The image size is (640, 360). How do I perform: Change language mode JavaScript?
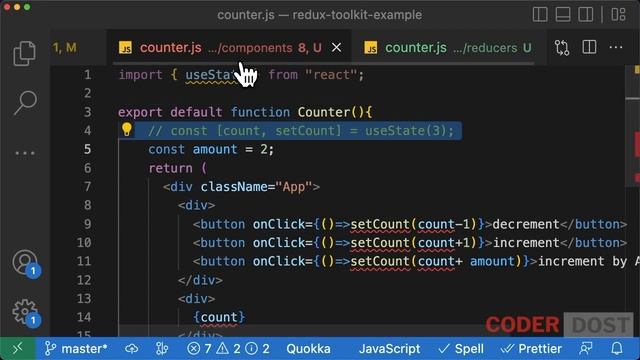[389, 349]
